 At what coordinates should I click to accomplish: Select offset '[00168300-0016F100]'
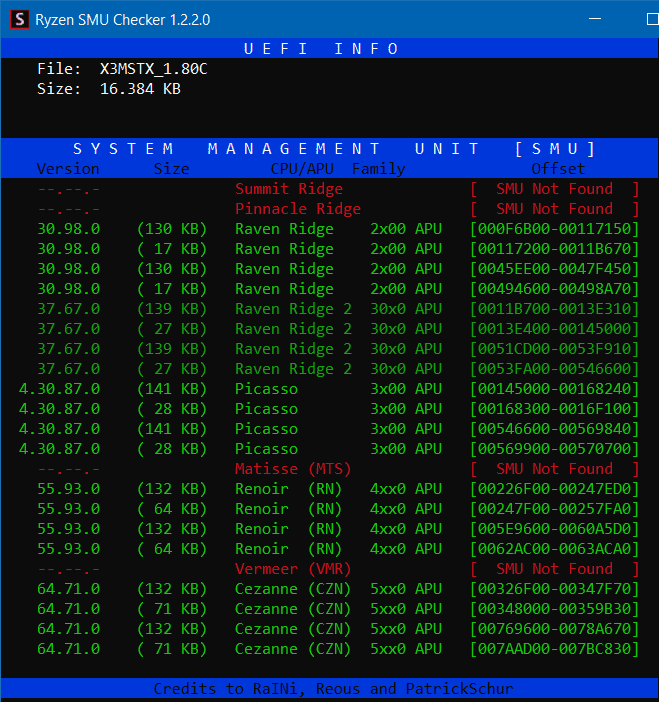[554, 409]
